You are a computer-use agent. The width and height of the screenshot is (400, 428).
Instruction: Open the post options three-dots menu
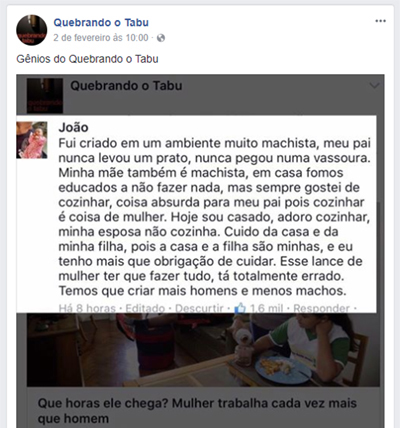coord(380,21)
